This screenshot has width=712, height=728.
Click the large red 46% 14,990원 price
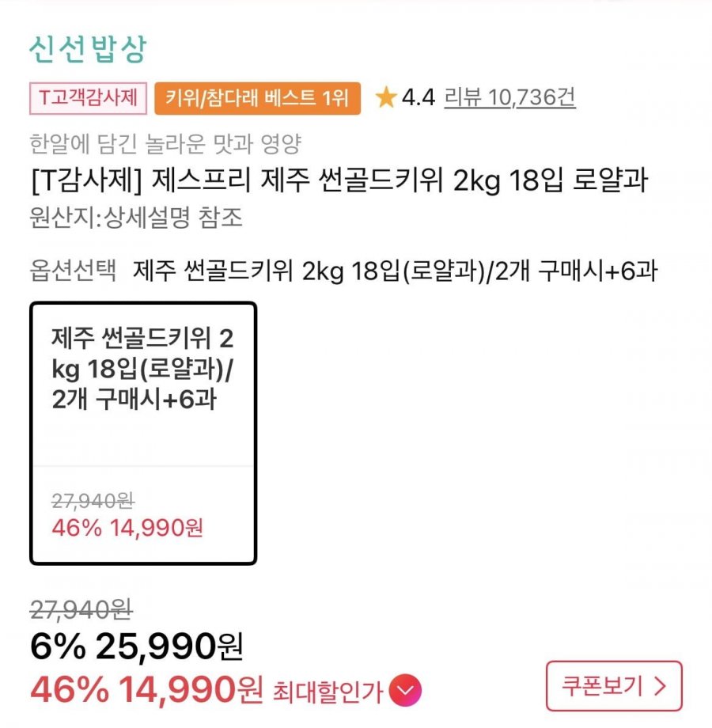146,692
